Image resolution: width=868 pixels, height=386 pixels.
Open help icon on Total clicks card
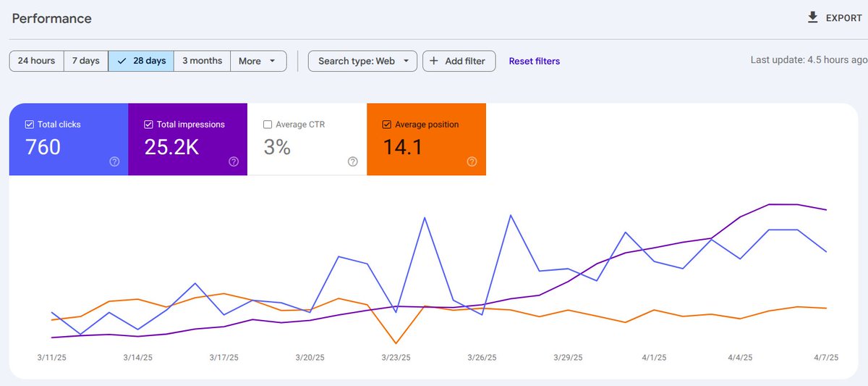click(114, 161)
